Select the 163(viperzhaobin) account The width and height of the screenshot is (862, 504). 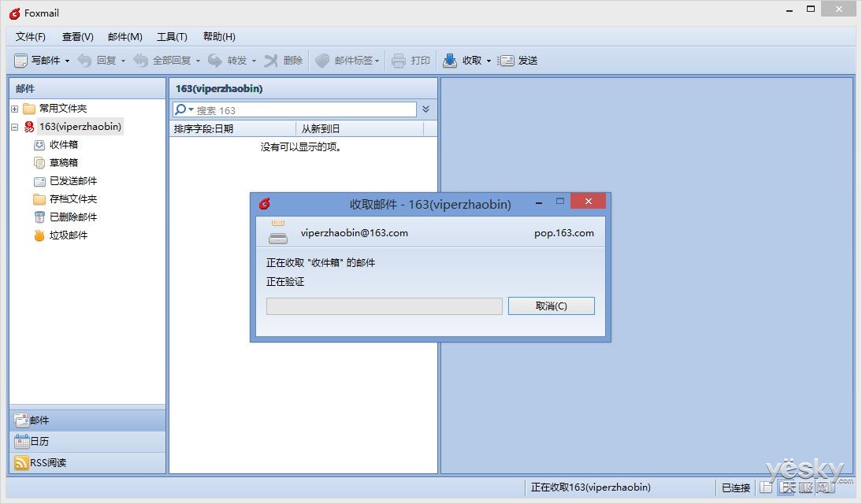coord(80,127)
